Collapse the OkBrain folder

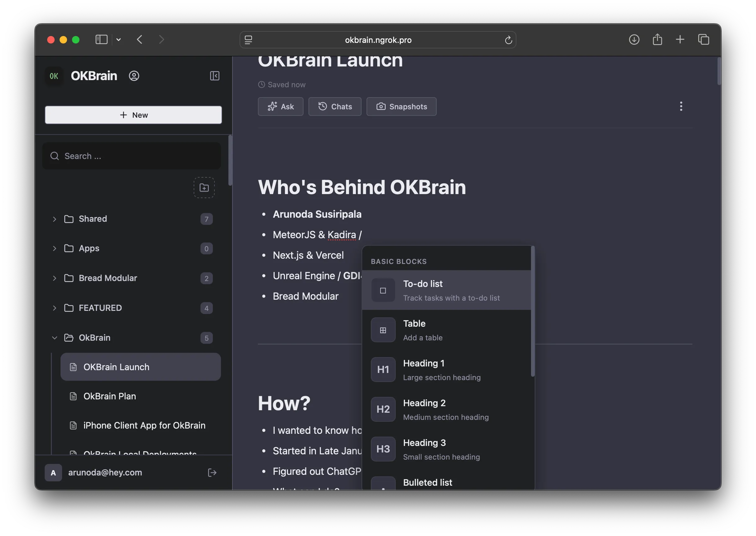point(54,338)
